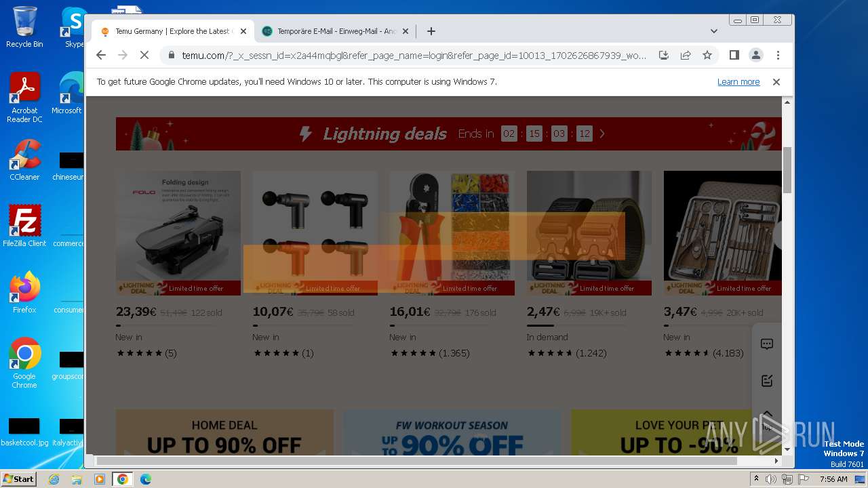Select Chrome in the taskbar

click(123, 479)
